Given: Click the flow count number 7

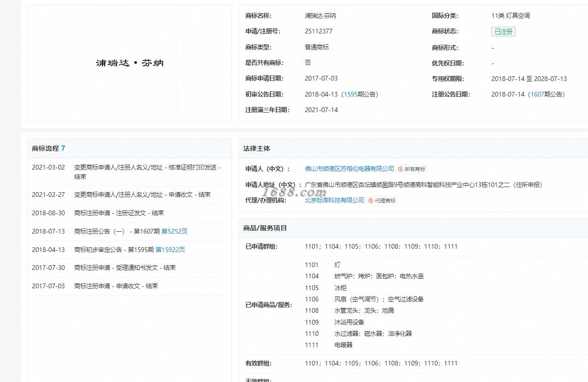Looking at the screenshot, I should [x=63, y=148].
